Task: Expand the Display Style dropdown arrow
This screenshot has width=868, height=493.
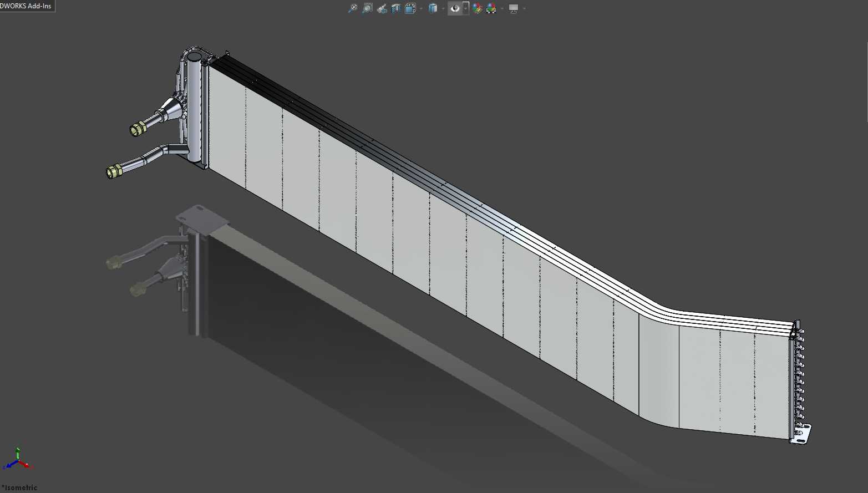Action: click(x=443, y=8)
